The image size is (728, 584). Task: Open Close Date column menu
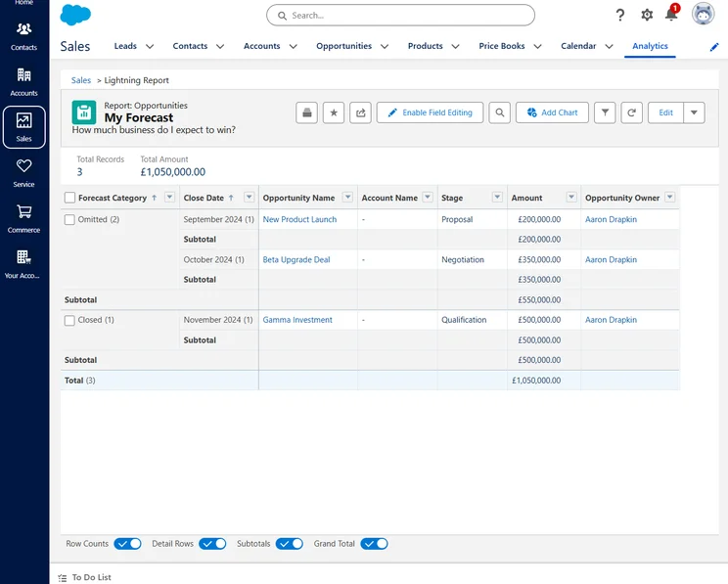(x=250, y=197)
